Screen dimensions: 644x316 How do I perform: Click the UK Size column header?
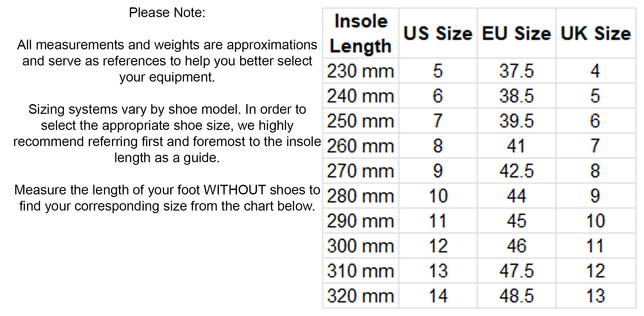point(595,34)
